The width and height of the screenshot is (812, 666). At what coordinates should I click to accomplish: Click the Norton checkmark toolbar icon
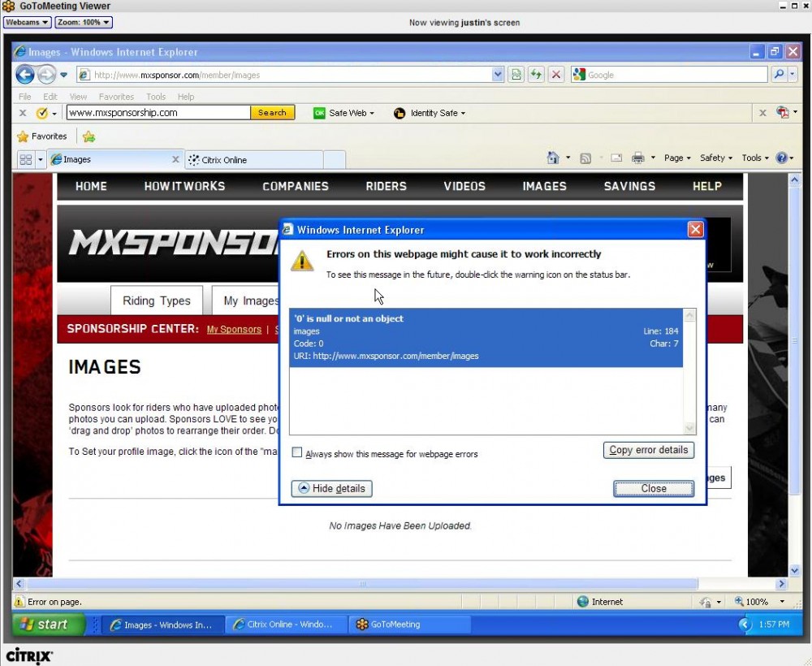tap(42, 113)
